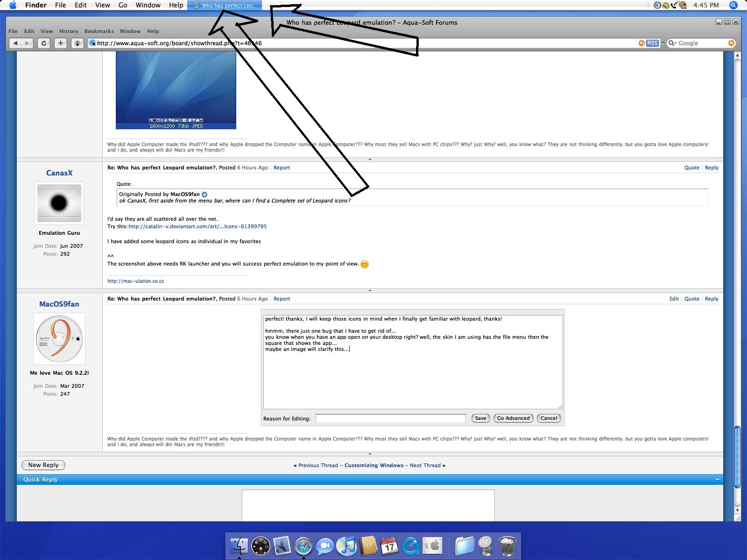Click the bug report spider button

[78, 43]
